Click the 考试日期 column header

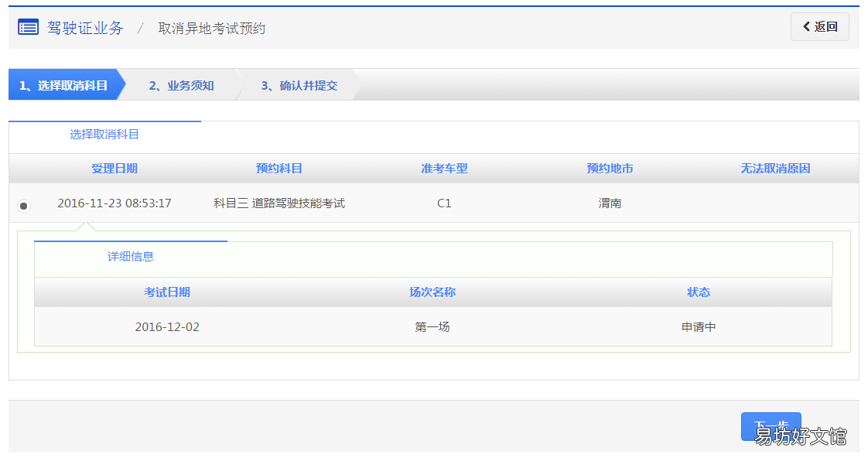click(167, 292)
